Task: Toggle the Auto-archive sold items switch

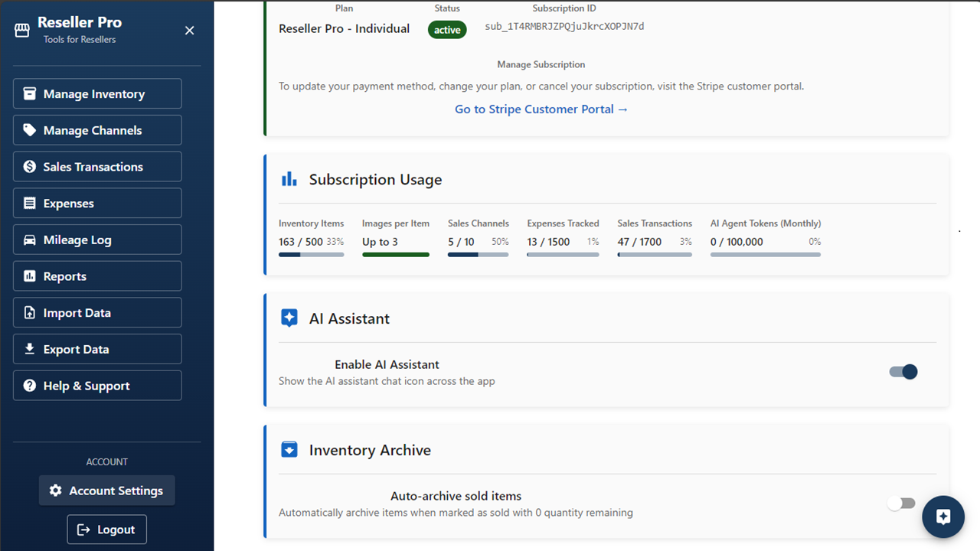Action: pyautogui.click(x=901, y=504)
